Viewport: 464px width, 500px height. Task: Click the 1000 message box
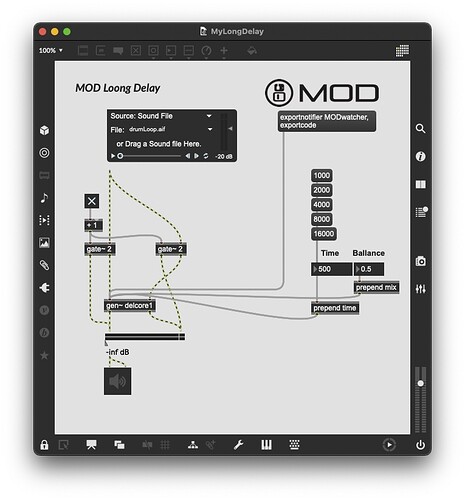[x=322, y=175]
